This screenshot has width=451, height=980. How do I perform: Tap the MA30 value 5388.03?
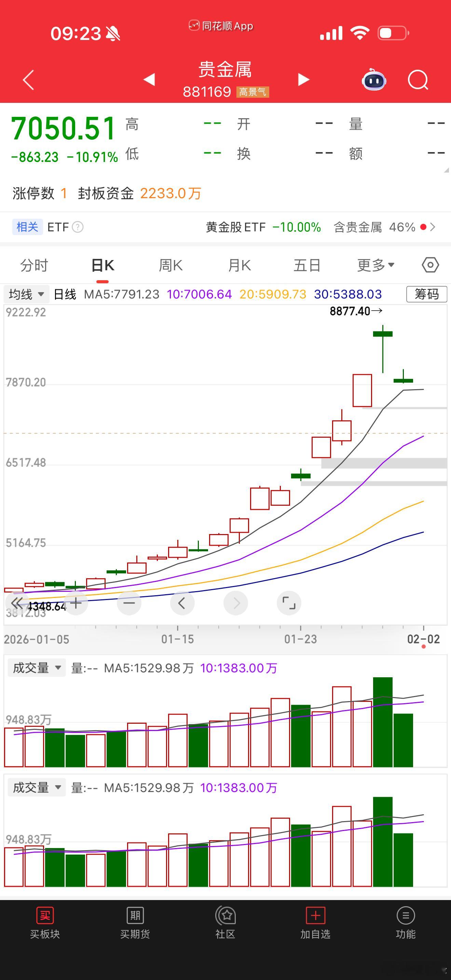tap(348, 294)
